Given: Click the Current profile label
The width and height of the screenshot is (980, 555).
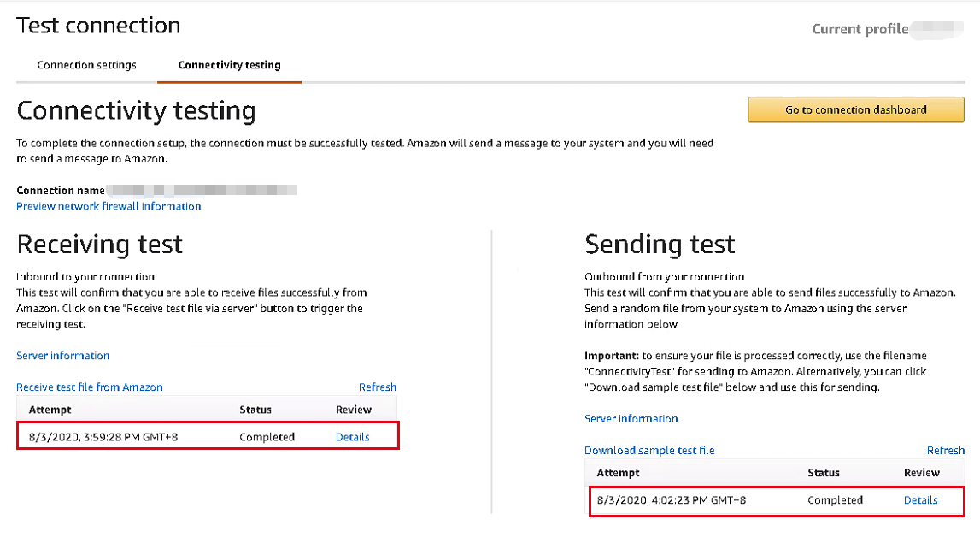Looking at the screenshot, I should click(860, 29).
